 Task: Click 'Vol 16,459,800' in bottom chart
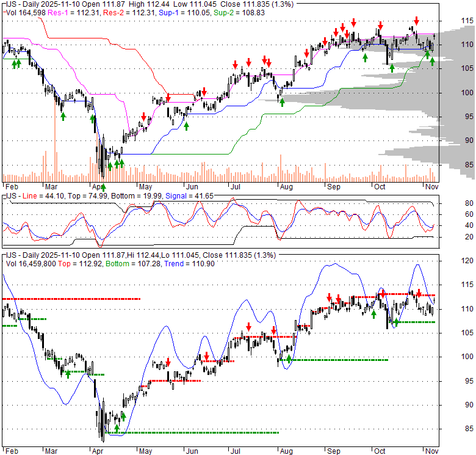(31, 264)
